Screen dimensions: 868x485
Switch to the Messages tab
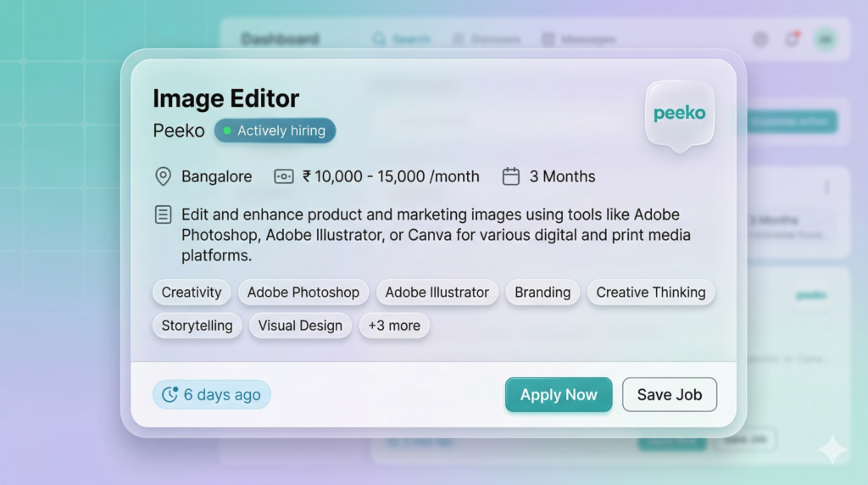[x=578, y=39]
